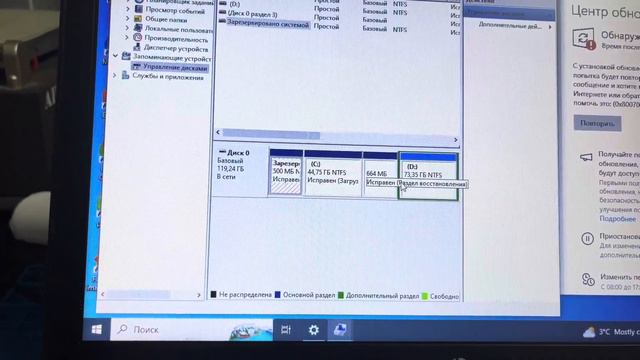Click the pause updates (Приостановить) icon

pyautogui.click(x=587, y=238)
